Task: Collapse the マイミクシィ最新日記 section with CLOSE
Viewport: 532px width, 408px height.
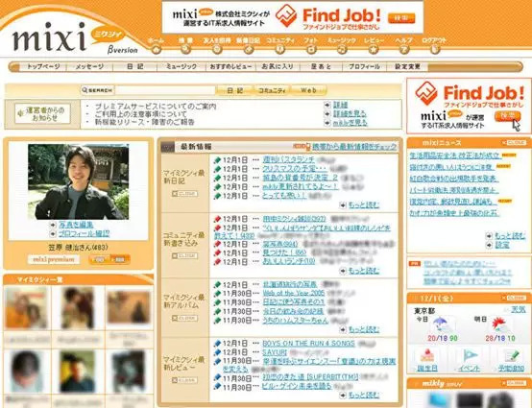Action: click(x=184, y=194)
